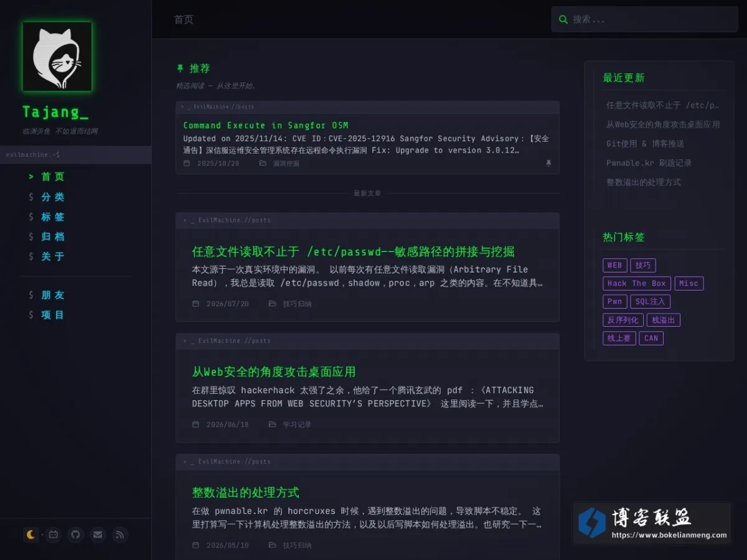Viewport: 747px width, 560px height.
Task: Open 技巧归纳 category under the /etc/passwd post
Action: (x=297, y=304)
